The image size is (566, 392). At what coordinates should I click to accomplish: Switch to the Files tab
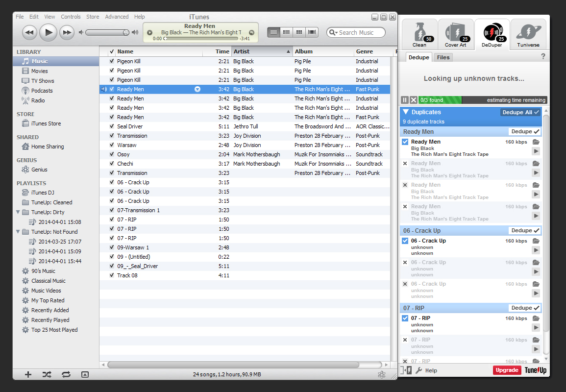pyautogui.click(x=443, y=57)
